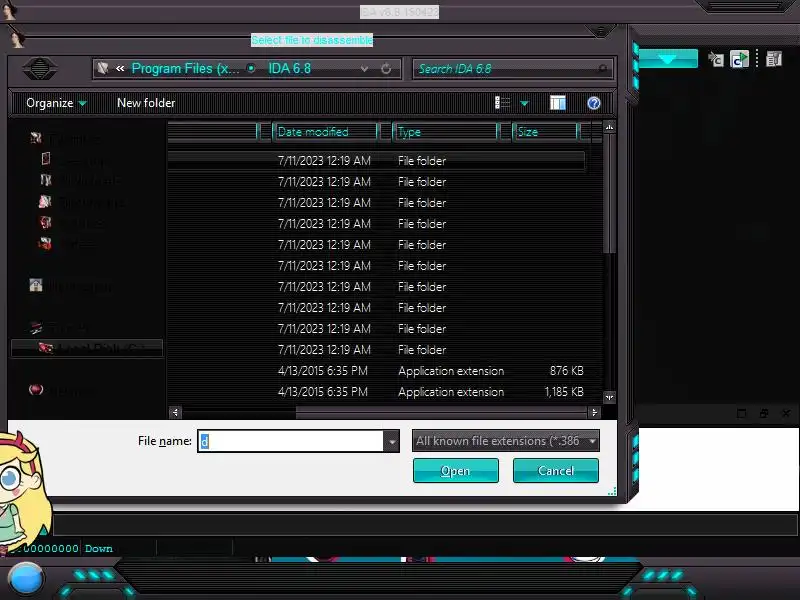Image resolution: width=800 pixels, height=600 pixels.
Task: Click into the File name input field
Action: (x=290, y=441)
